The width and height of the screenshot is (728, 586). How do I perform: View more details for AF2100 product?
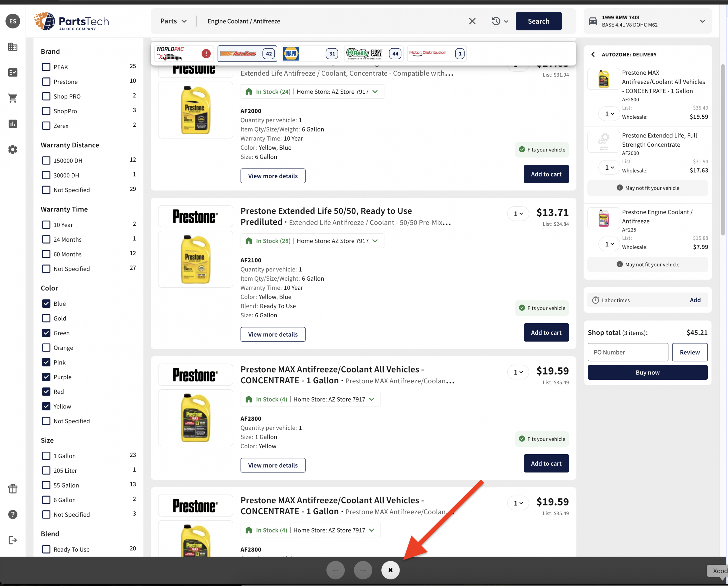coord(272,334)
